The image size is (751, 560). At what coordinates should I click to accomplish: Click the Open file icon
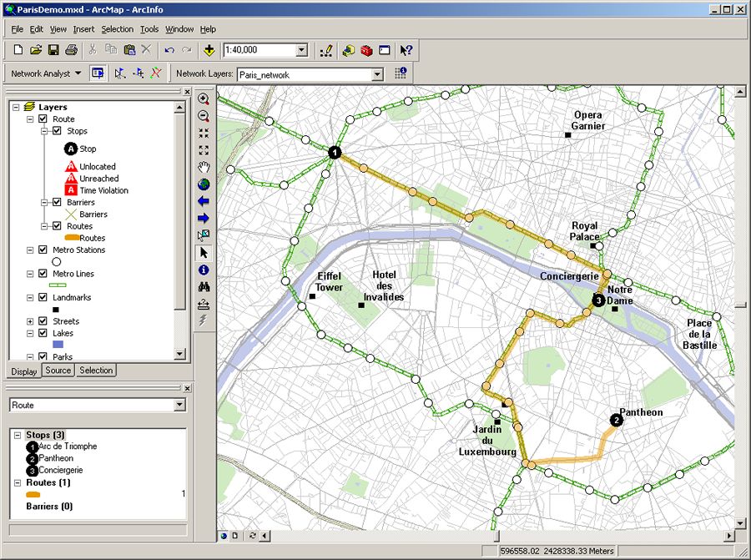[36, 50]
